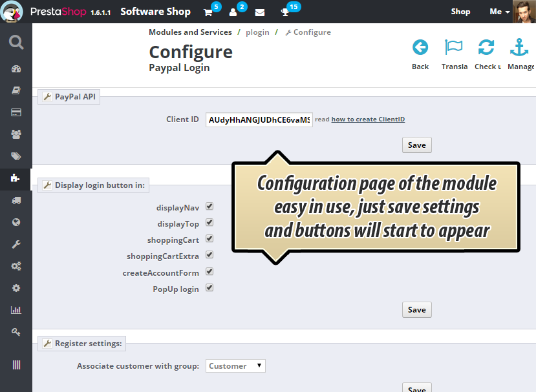Open the Modules puzzle-piece icon in sidebar

pos(16,178)
